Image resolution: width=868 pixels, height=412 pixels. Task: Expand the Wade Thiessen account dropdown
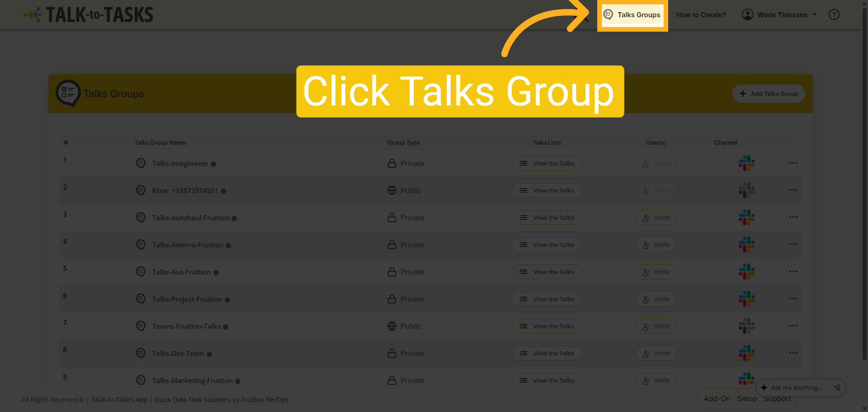click(780, 15)
